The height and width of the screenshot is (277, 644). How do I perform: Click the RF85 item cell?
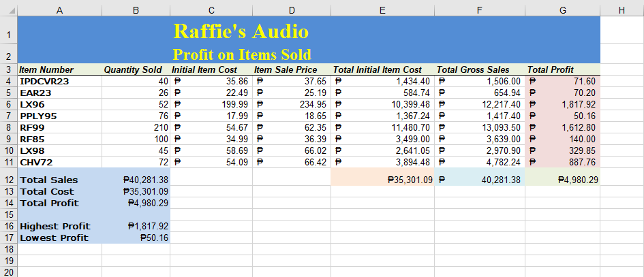60,139
